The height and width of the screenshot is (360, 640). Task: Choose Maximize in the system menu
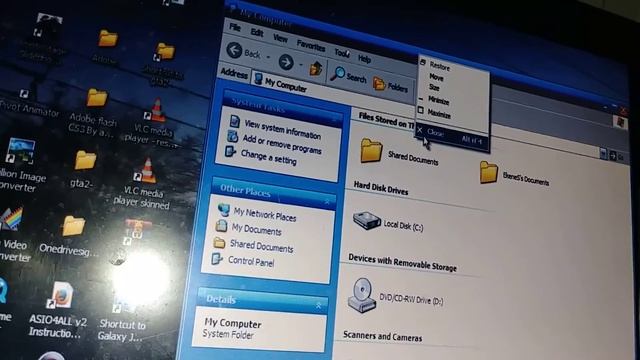coord(439,114)
